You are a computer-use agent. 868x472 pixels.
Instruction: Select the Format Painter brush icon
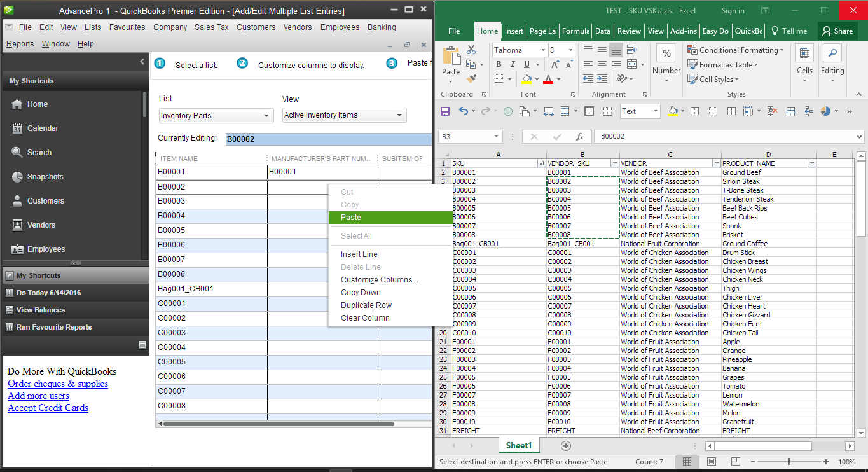tap(471, 79)
